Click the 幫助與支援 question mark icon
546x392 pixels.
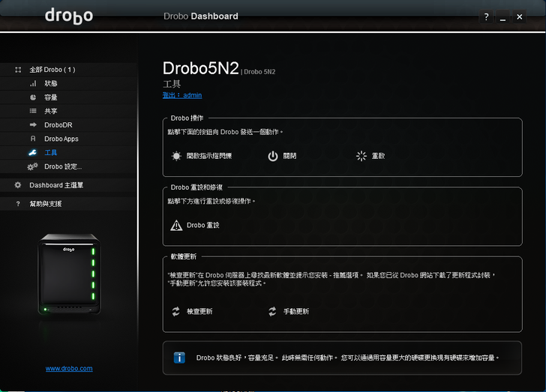pyautogui.click(x=18, y=204)
